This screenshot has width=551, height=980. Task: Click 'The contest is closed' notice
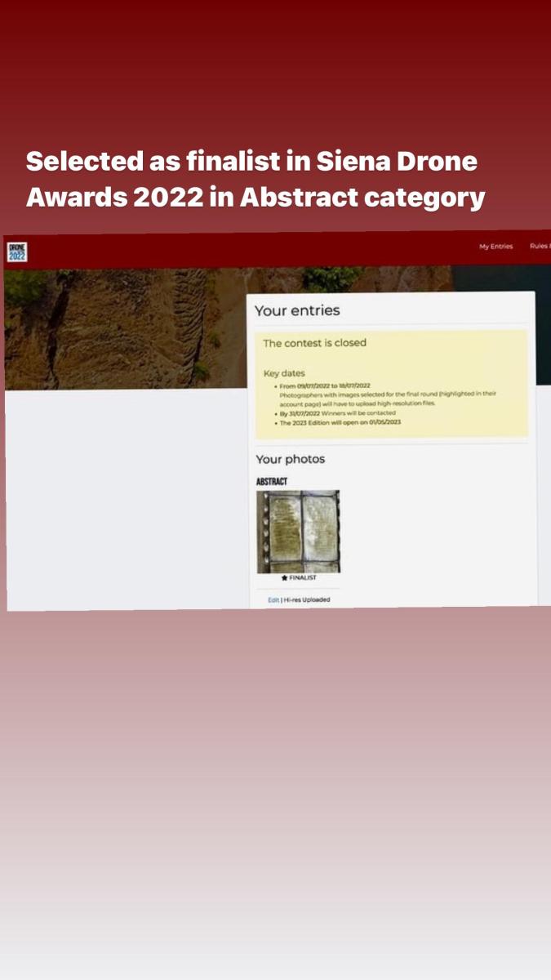tap(314, 343)
